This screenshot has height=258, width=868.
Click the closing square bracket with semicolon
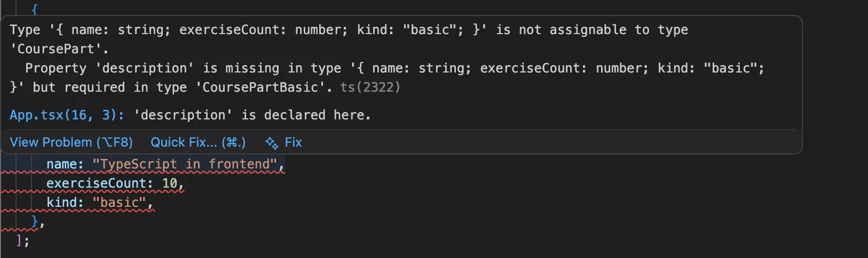point(22,240)
